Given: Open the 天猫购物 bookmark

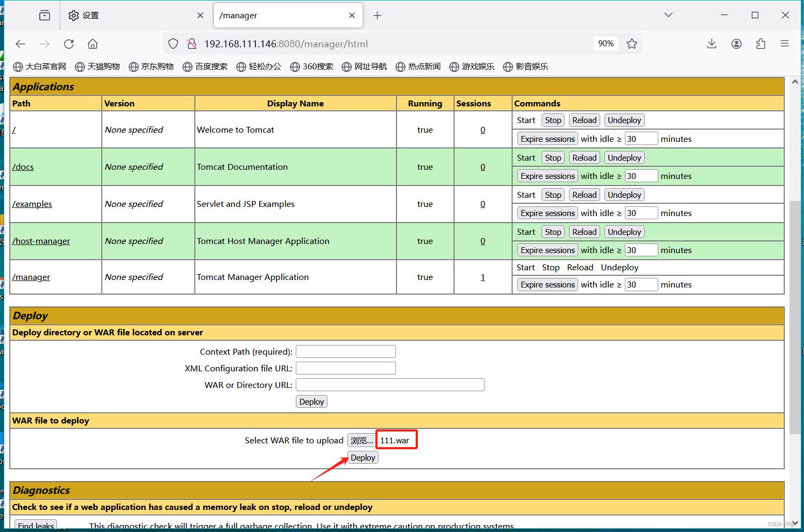Looking at the screenshot, I should (x=97, y=67).
